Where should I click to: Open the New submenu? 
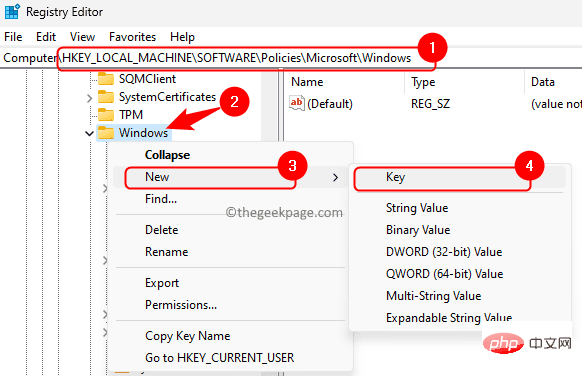click(230, 177)
